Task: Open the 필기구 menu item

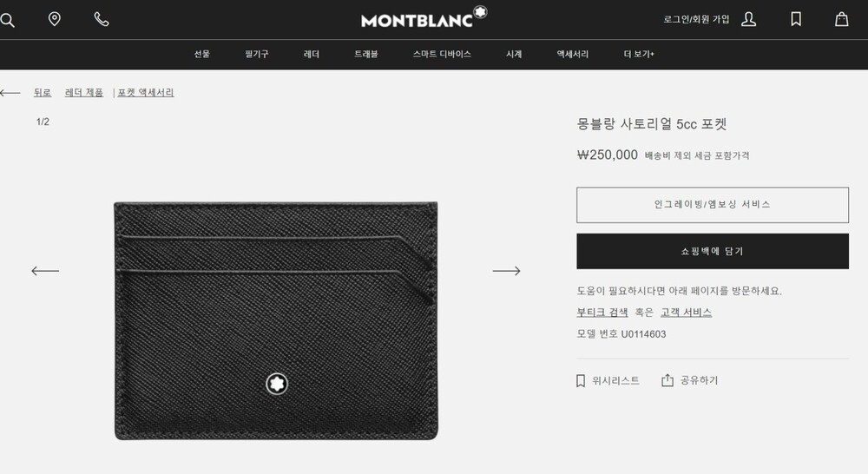Action: (257, 55)
